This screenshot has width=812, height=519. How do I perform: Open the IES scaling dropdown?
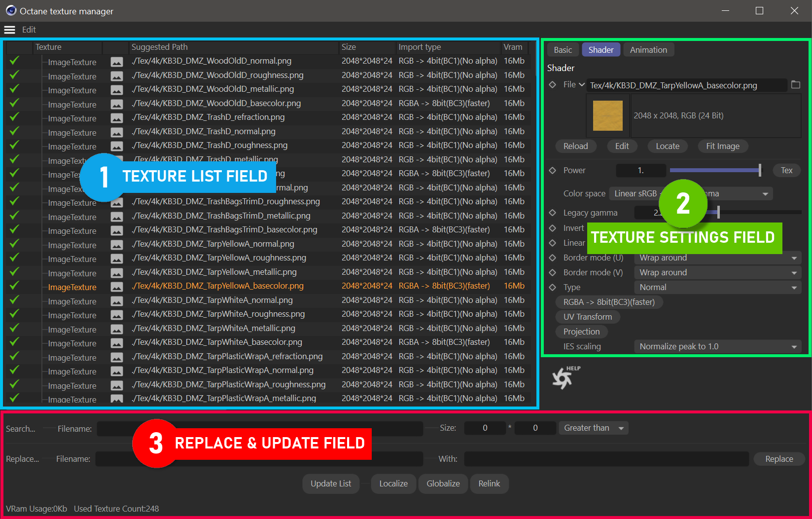tap(717, 346)
